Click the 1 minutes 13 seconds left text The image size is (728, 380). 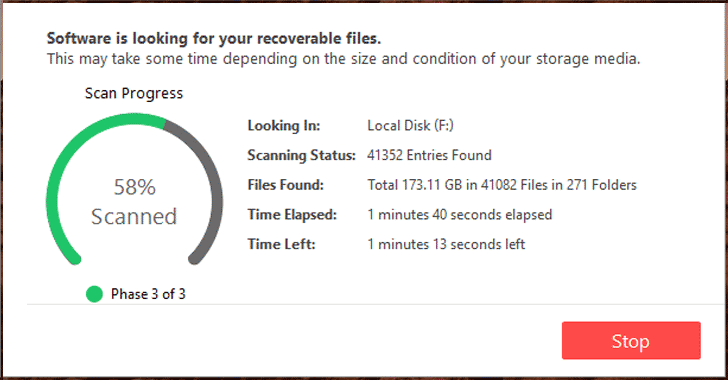pos(446,244)
